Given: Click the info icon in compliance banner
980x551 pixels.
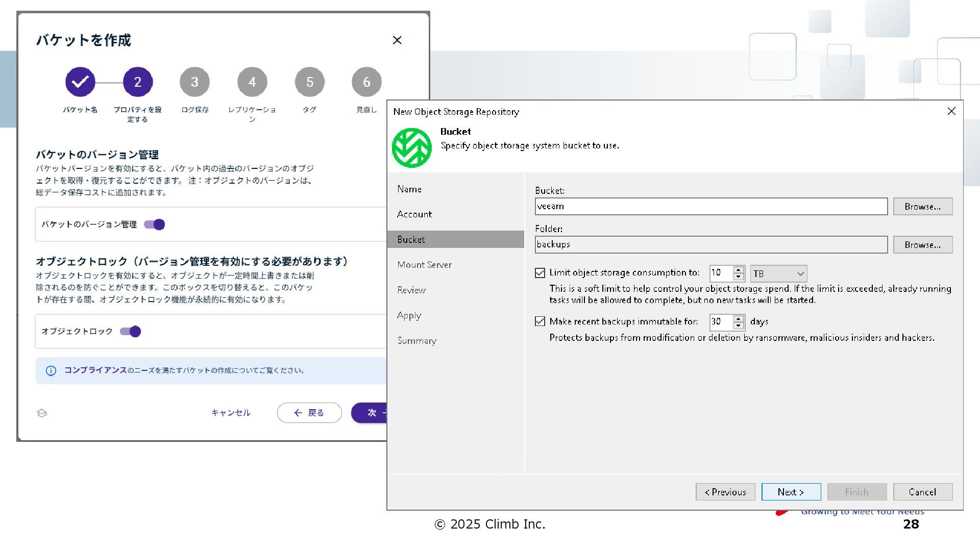Looking at the screenshot, I should pos(51,371).
